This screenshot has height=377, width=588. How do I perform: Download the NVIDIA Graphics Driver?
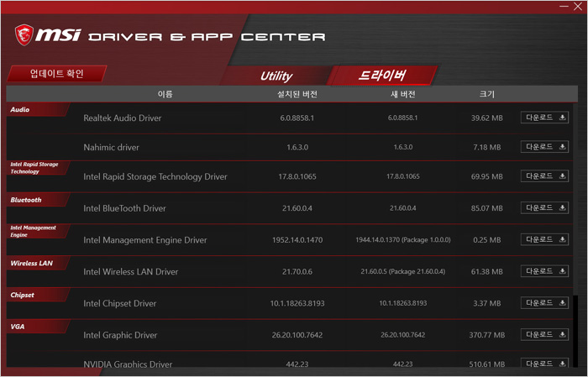click(x=544, y=363)
